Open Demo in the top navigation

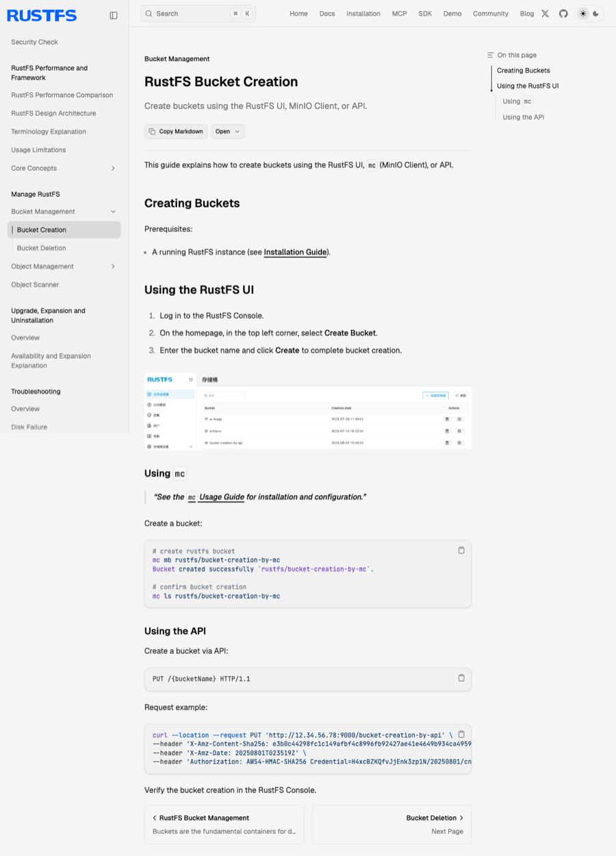point(452,14)
